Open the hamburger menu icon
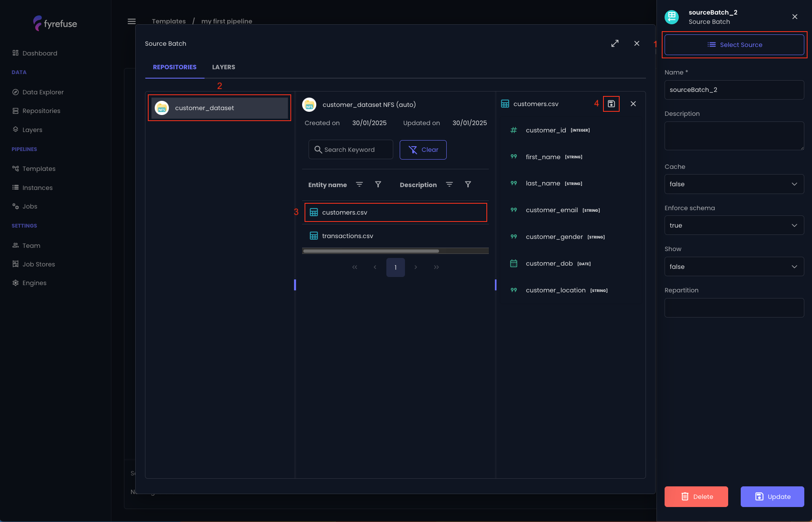The width and height of the screenshot is (812, 522). [132, 21]
